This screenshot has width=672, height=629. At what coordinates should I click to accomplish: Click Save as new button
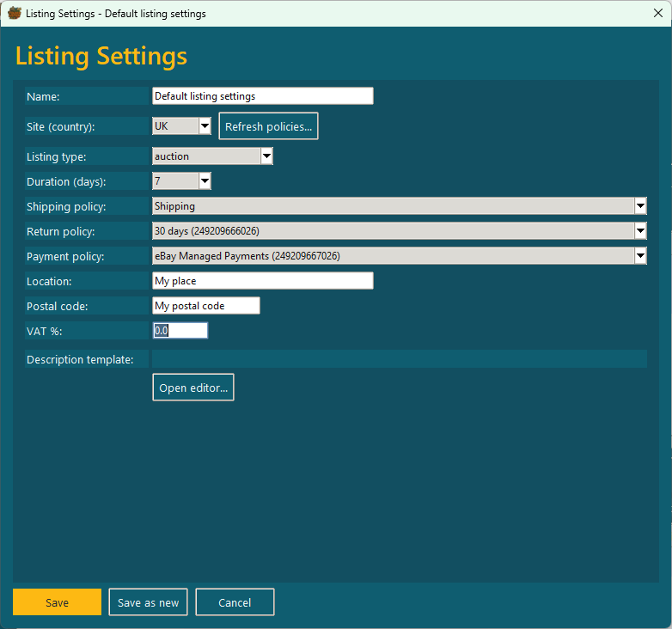[x=148, y=602]
